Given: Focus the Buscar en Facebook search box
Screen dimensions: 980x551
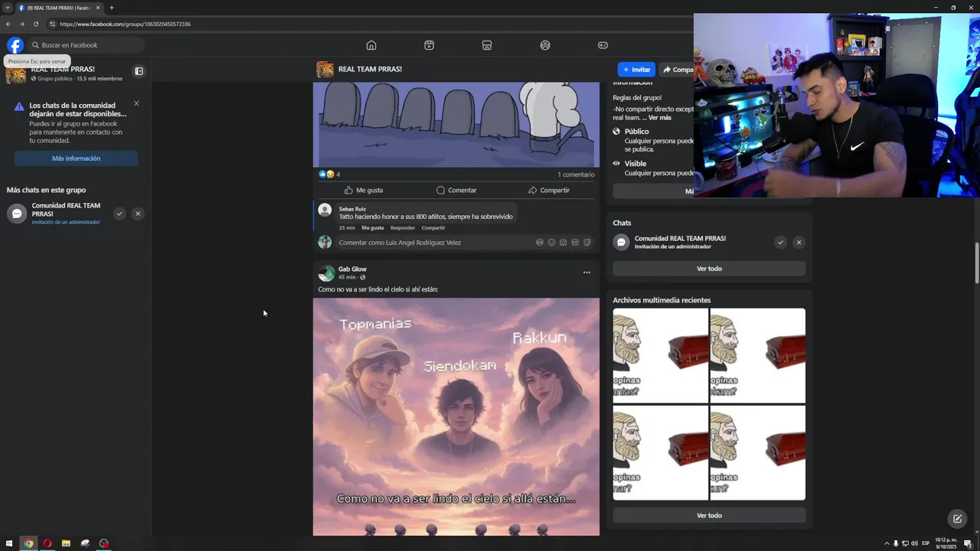Looking at the screenshot, I should tap(86, 45).
